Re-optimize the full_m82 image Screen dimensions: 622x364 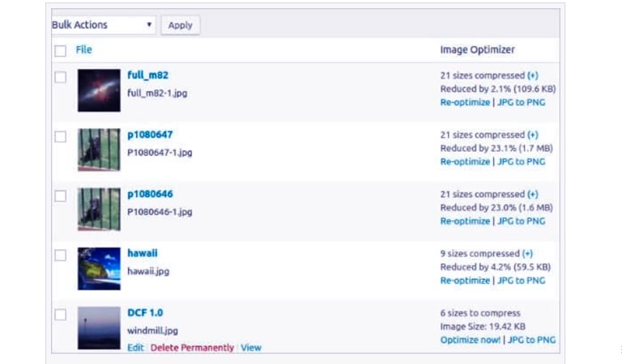[x=465, y=102]
